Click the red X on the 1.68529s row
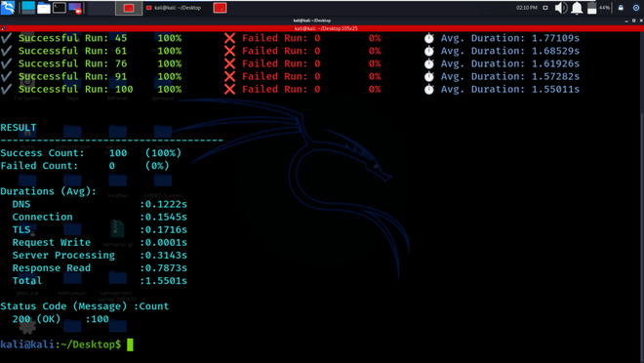This screenshot has width=644, height=363. [230, 51]
